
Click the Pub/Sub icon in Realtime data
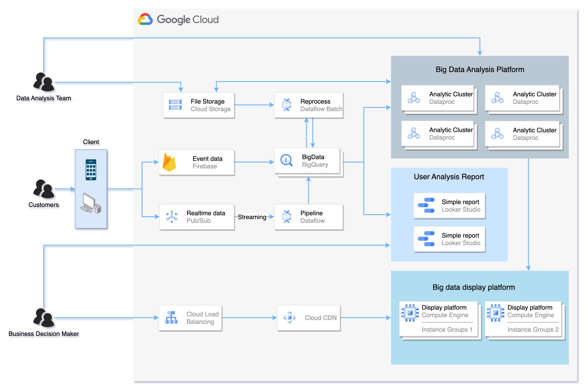tap(172, 217)
